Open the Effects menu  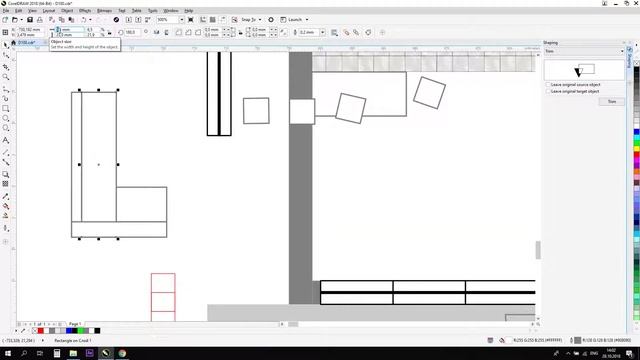85,11
